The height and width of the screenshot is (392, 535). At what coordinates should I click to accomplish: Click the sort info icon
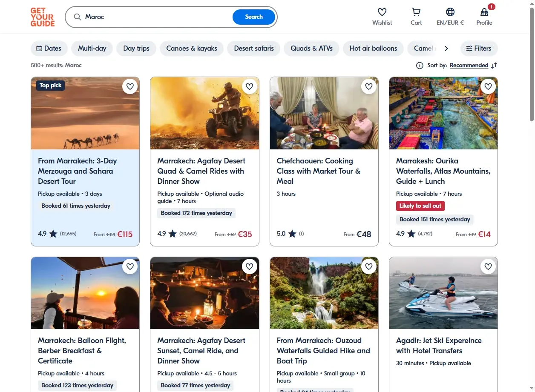click(x=420, y=66)
